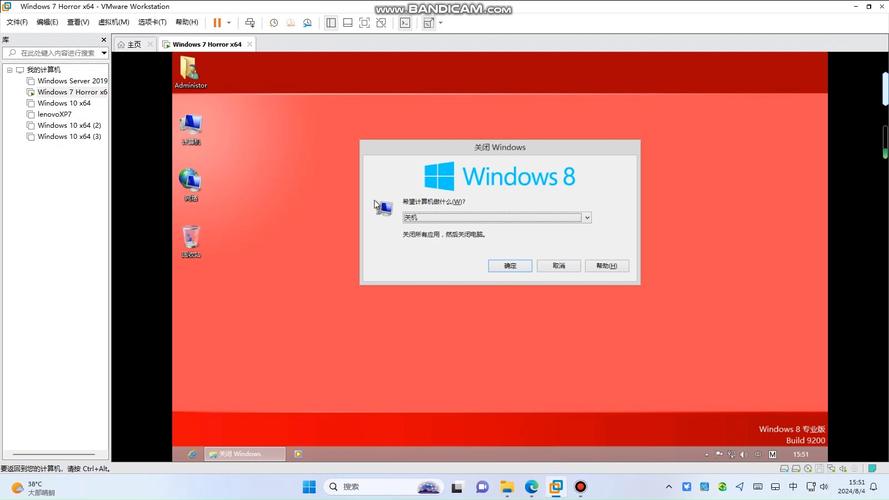Select Windows Server 2019 in library
The height and width of the screenshot is (500, 889).
(x=72, y=81)
